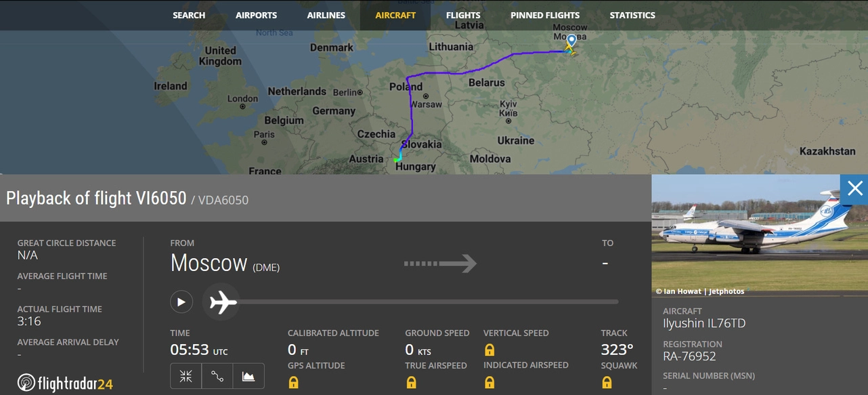Click the indicated airspeed lock icon
Image resolution: width=868 pixels, height=395 pixels.
[x=490, y=383]
